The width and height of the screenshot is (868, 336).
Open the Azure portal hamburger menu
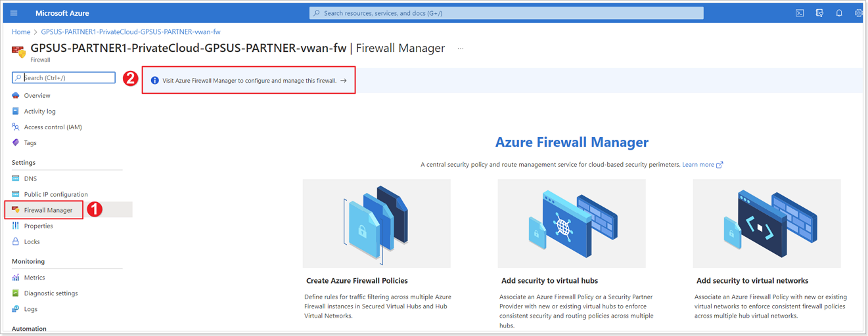point(14,13)
